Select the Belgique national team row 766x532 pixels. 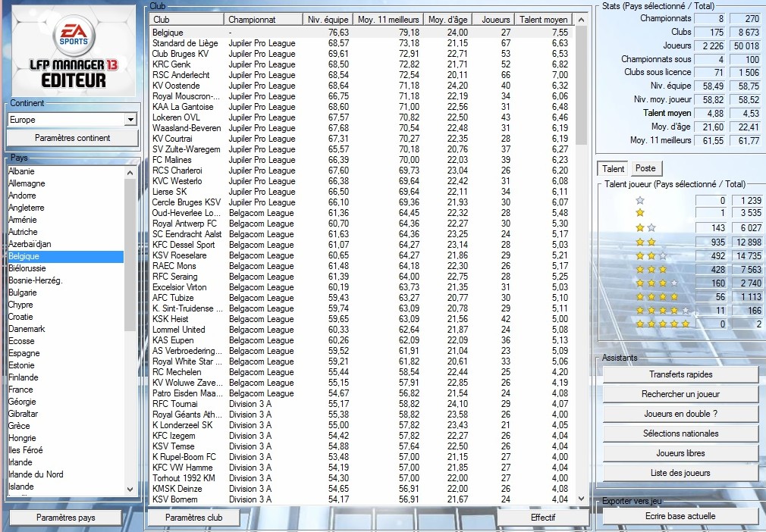[362, 33]
